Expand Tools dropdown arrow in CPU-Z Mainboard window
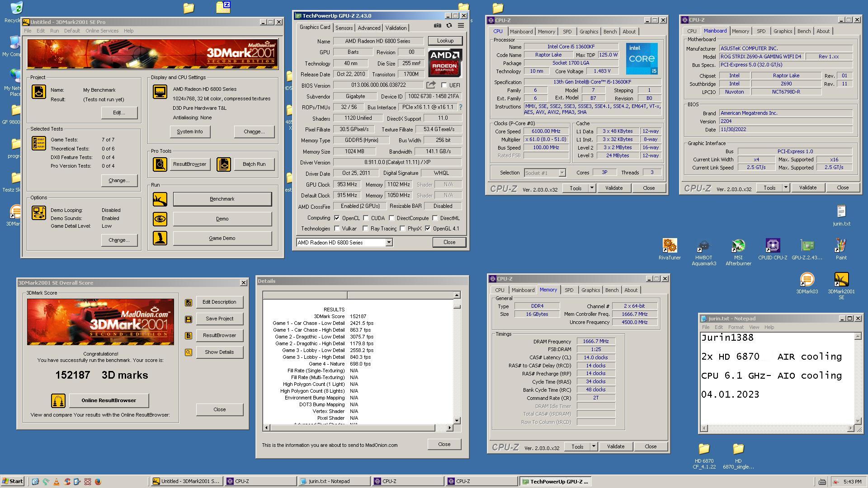 tap(786, 188)
